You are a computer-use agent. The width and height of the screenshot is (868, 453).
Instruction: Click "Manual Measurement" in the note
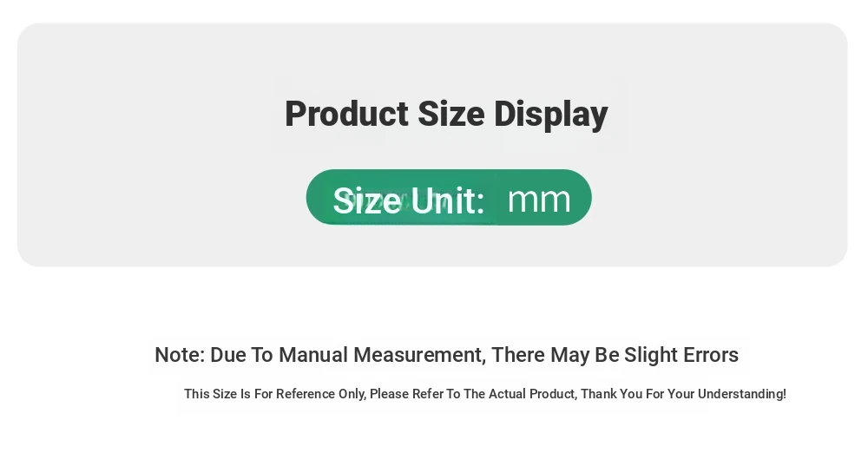click(x=382, y=354)
